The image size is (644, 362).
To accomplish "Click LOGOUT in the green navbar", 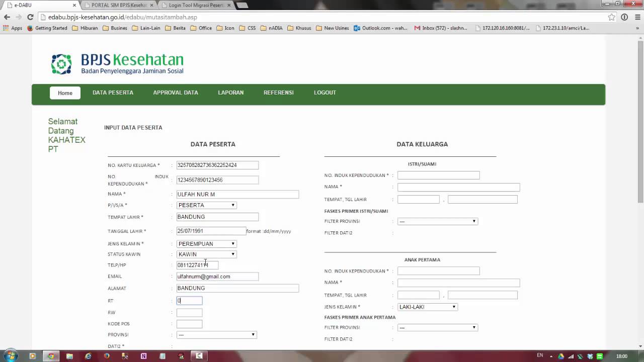I will click(x=325, y=93).
